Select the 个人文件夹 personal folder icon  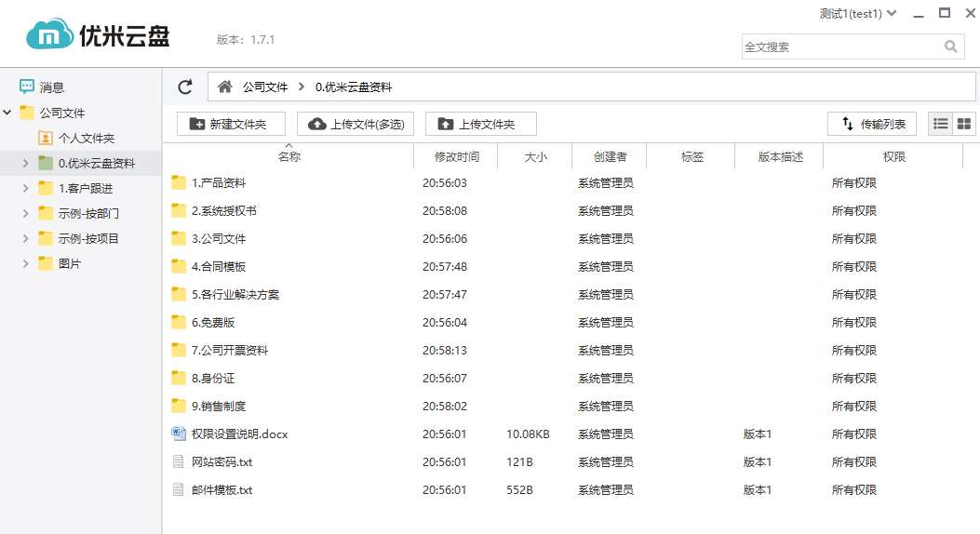[46, 138]
